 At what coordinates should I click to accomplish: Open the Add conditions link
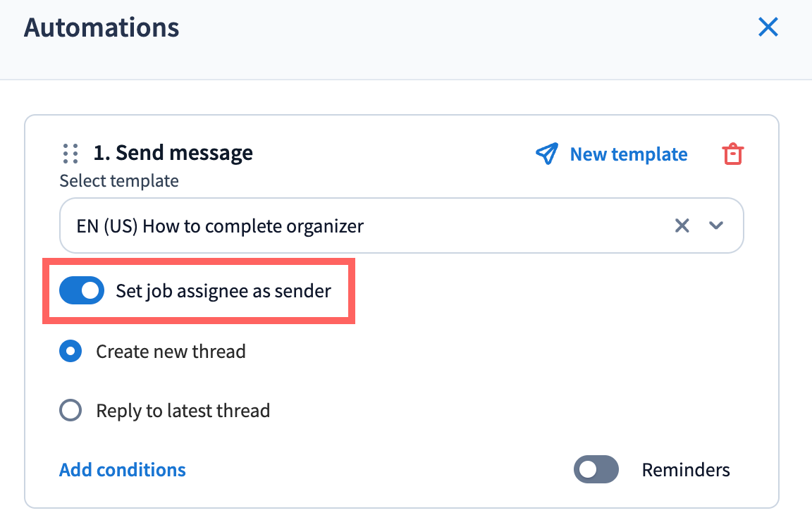coord(123,470)
